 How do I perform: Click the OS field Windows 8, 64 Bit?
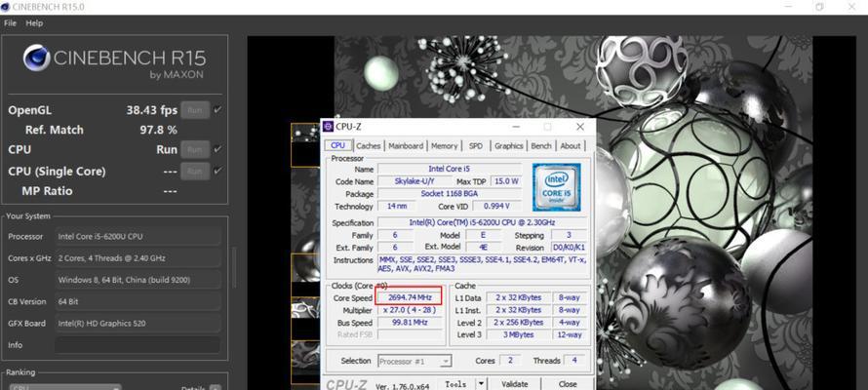pyautogui.click(x=138, y=280)
